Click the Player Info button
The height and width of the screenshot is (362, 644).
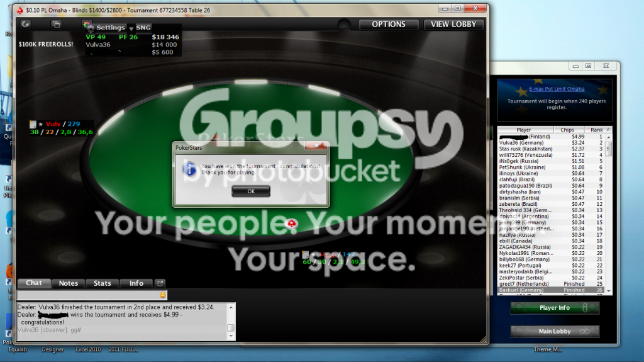click(555, 308)
